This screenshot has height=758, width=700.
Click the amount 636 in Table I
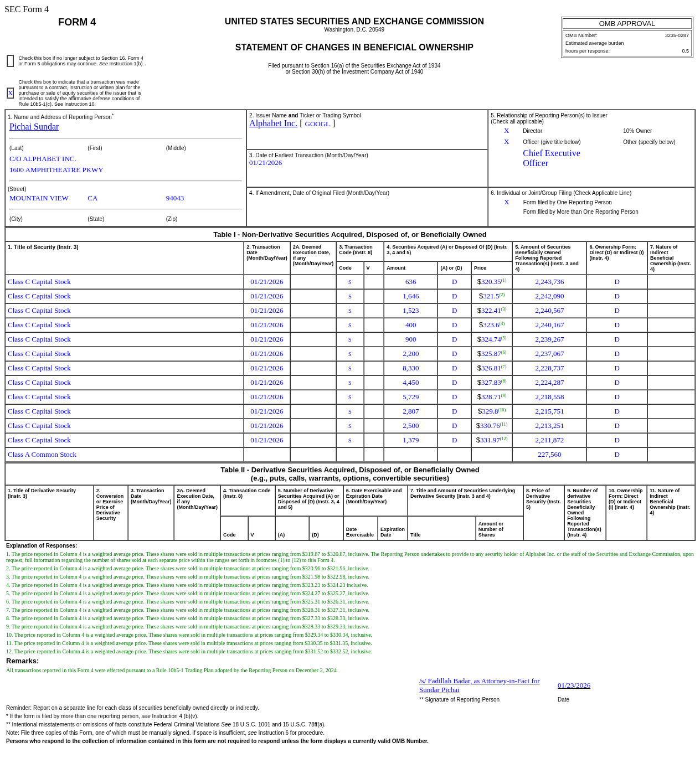point(410,282)
